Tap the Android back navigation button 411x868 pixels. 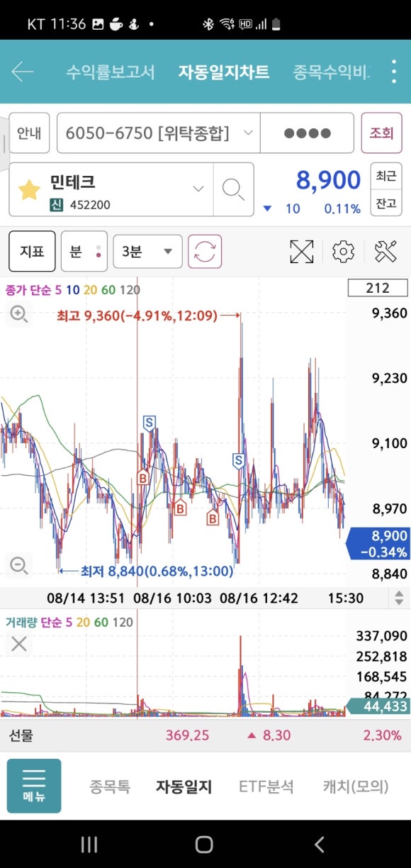(x=320, y=844)
